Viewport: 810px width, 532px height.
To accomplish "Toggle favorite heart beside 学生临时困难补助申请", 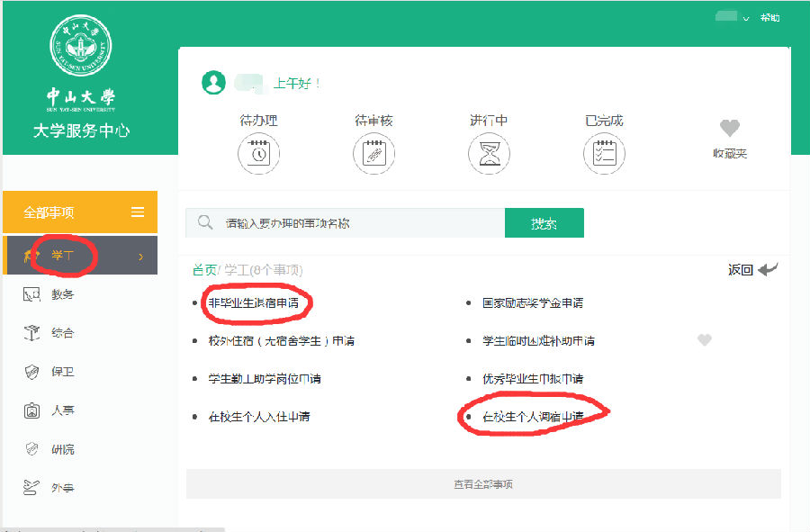I will pos(705,340).
